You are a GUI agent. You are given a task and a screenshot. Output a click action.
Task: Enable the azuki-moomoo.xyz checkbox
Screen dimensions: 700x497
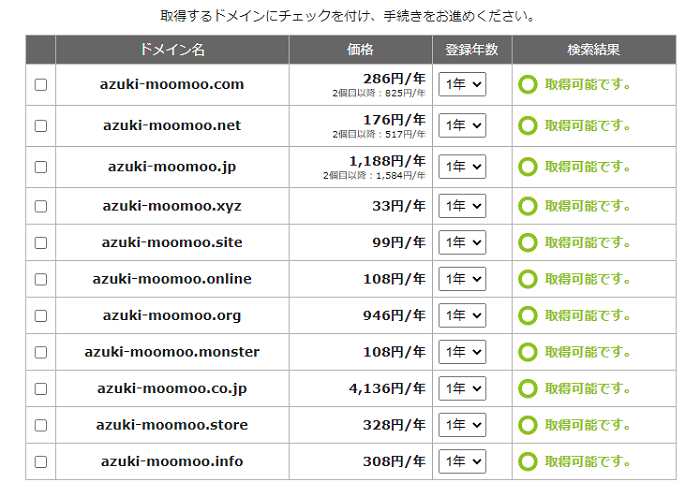tap(41, 206)
